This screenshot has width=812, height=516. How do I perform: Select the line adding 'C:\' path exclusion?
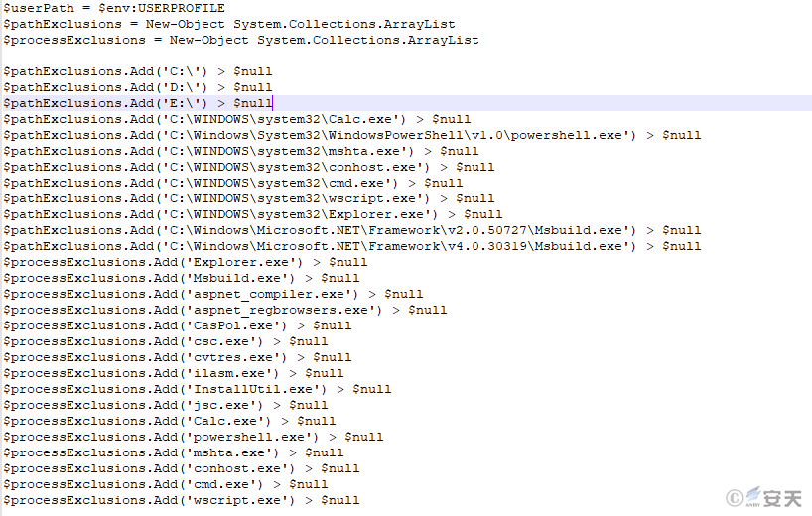[138, 71]
